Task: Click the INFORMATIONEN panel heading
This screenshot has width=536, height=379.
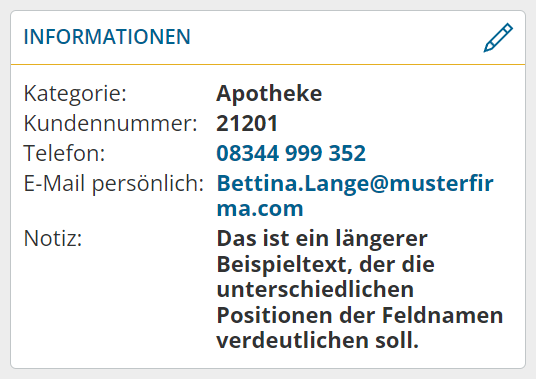Action: click(107, 37)
